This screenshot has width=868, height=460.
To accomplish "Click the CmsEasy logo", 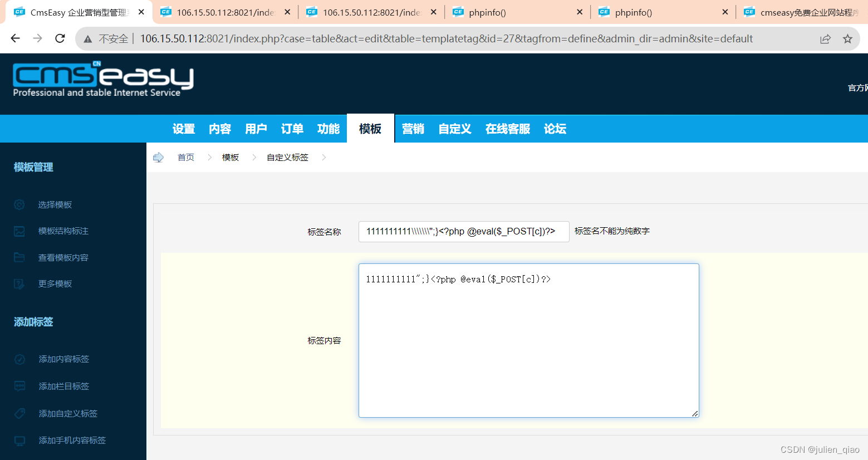I will [104, 80].
